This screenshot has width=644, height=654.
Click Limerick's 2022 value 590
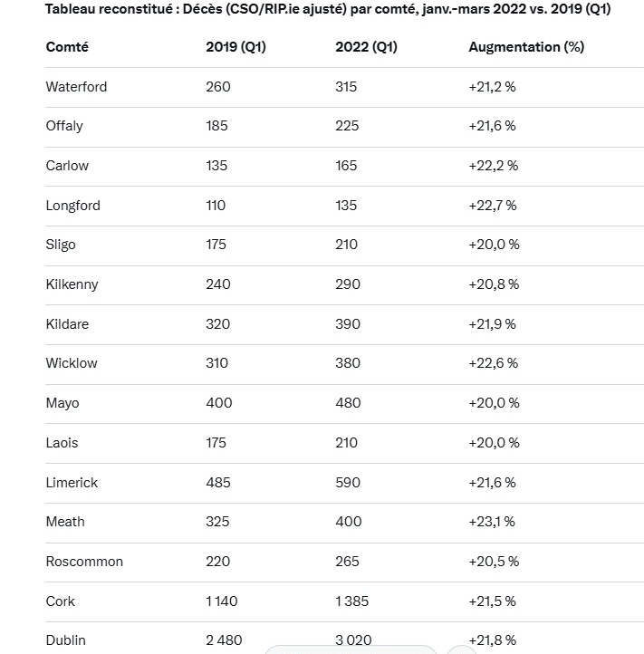348,483
